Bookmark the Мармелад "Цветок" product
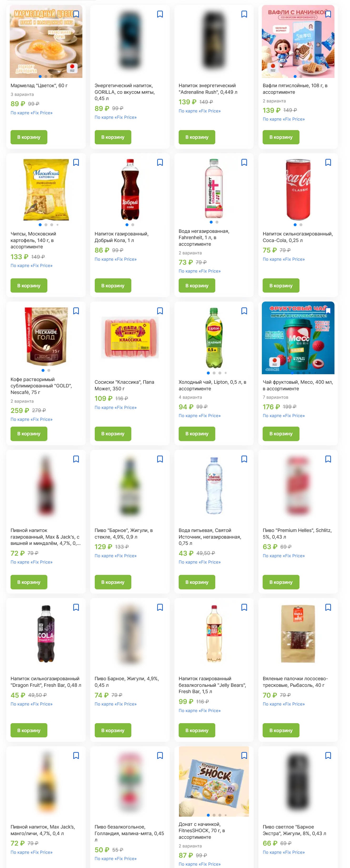The width and height of the screenshot is (350, 868). coord(76,14)
